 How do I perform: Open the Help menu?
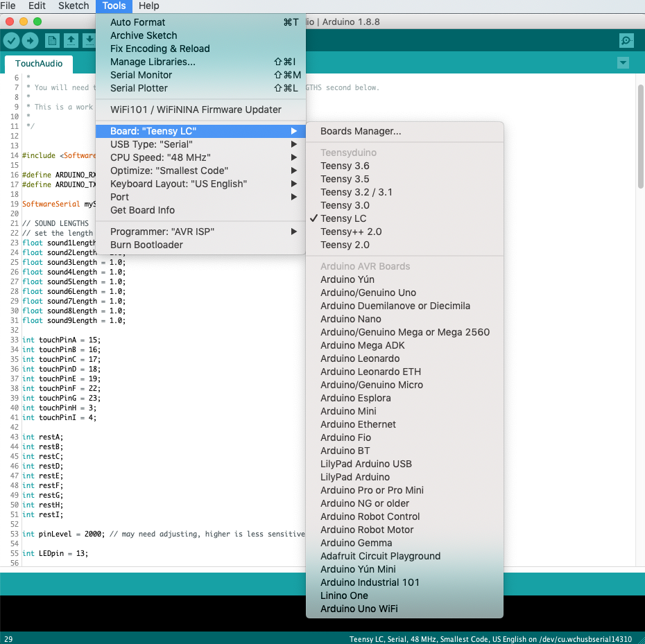149,6
